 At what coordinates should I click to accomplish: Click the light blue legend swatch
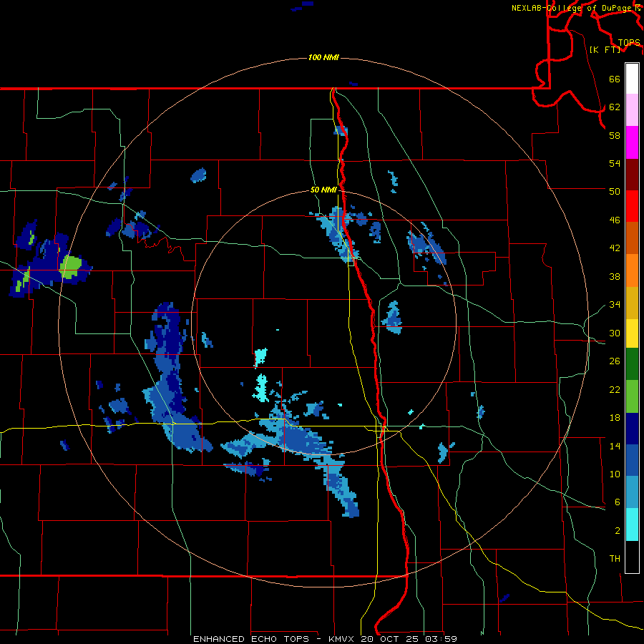(632, 492)
